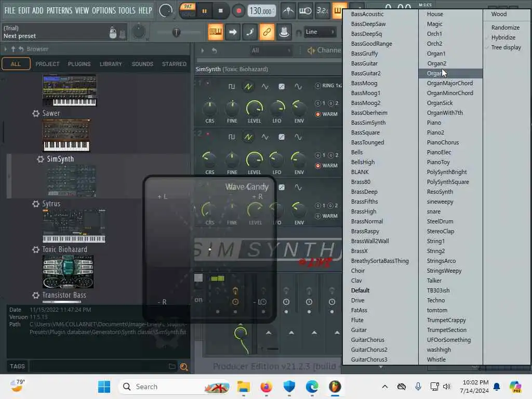Viewport: 532px width, 399px height.
Task: Toggle Tree display in preset menu
Action: [x=507, y=47]
